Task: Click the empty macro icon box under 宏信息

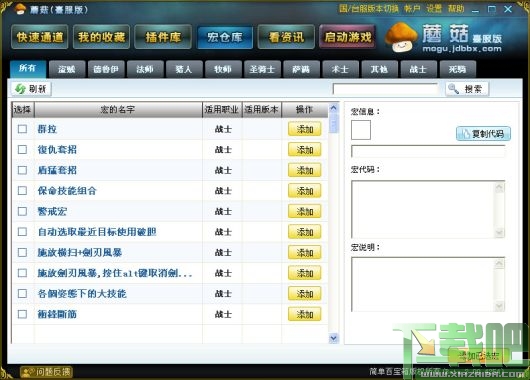Action: click(361, 130)
